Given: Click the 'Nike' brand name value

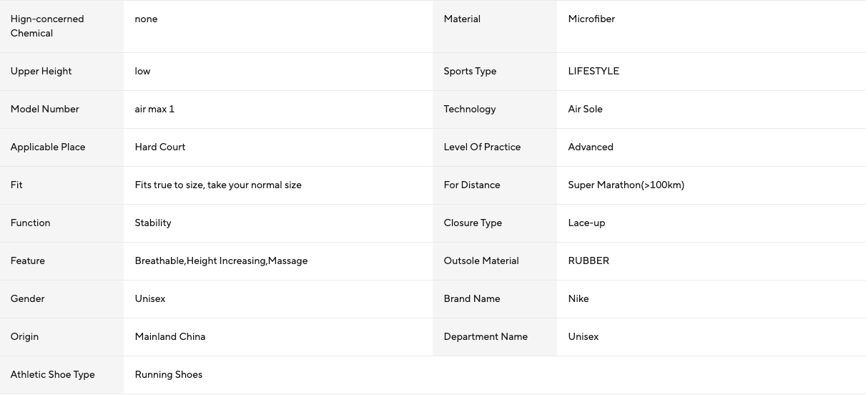Looking at the screenshot, I should tap(578, 299).
